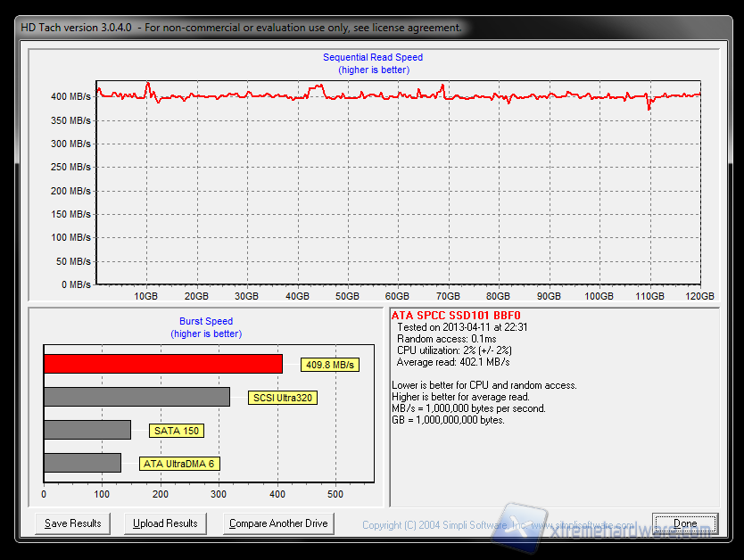Select the gray SCSI Ultra320 bar

(136, 397)
